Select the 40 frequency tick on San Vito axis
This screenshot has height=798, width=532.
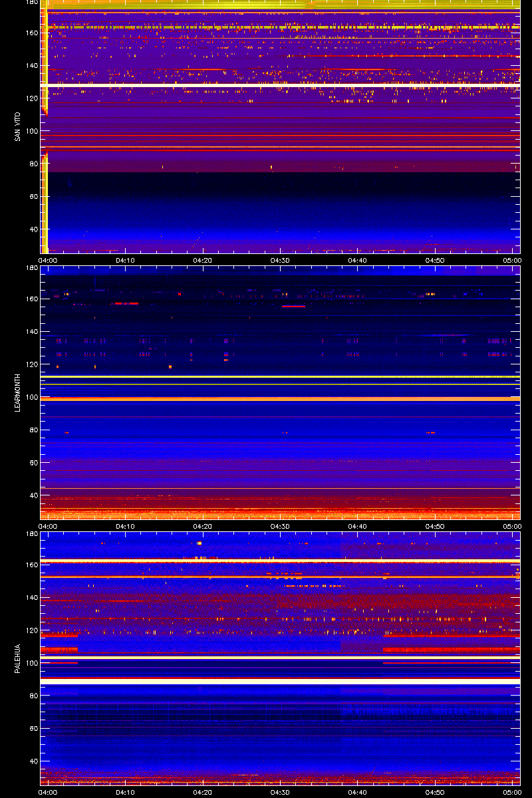tap(34, 229)
